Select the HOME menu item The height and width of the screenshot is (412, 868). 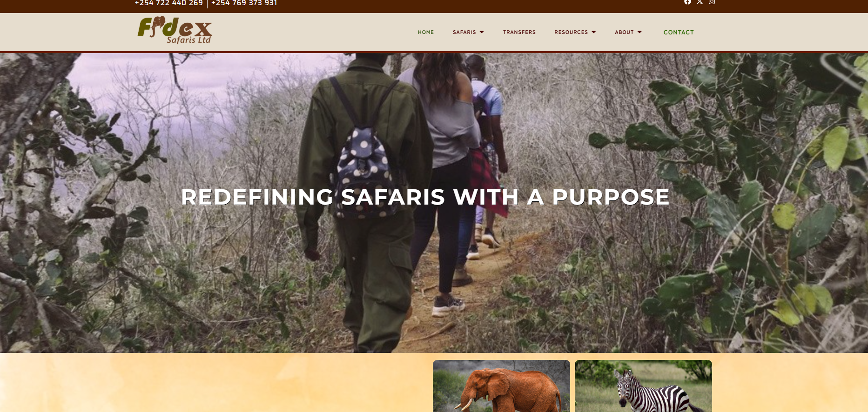(x=425, y=32)
